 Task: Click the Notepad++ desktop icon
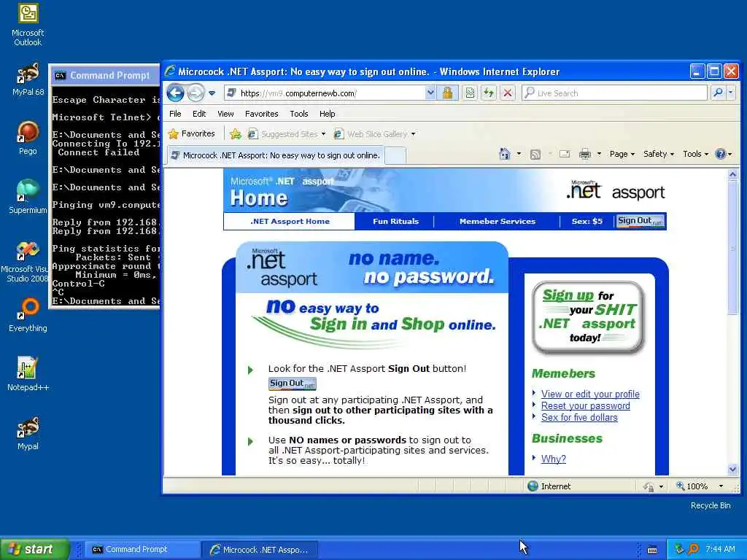[28, 374]
